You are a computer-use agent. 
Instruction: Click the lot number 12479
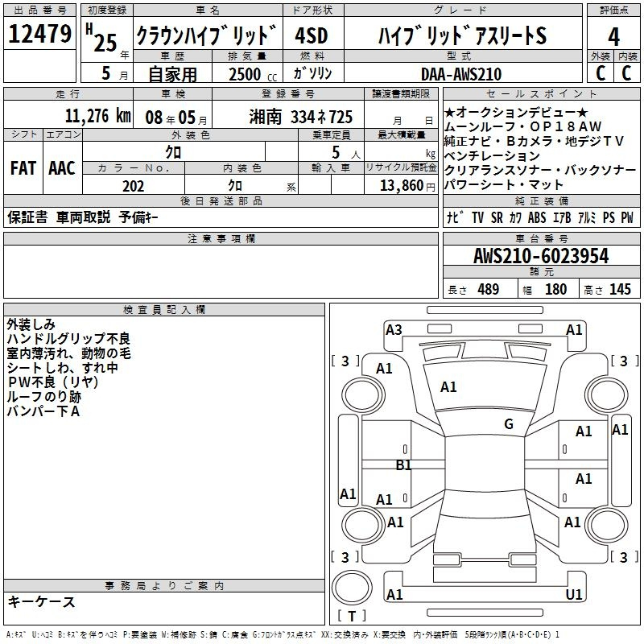coord(39,34)
